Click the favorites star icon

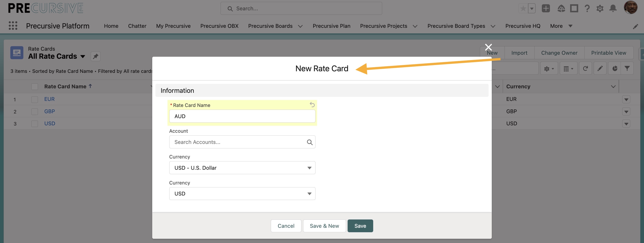pyautogui.click(x=523, y=9)
